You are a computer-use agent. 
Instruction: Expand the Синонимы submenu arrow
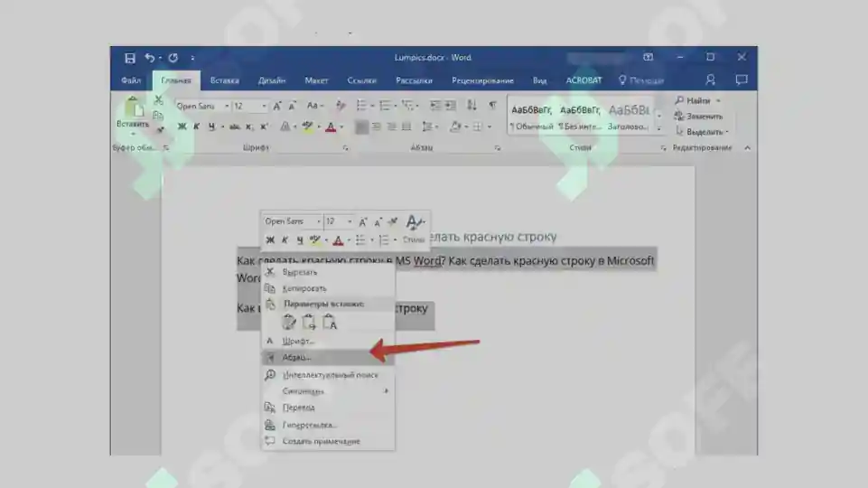pos(387,391)
